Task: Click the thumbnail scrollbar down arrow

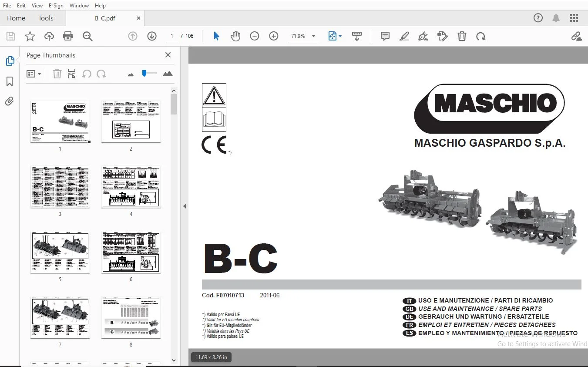Action: pyautogui.click(x=174, y=360)
